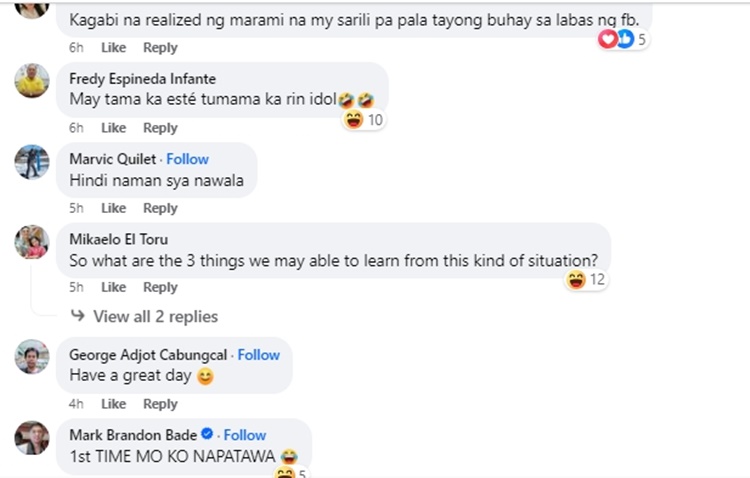Open the haha reactions on Mikaelo El Toru's comment
750x478 pixels.
[587, 280]
